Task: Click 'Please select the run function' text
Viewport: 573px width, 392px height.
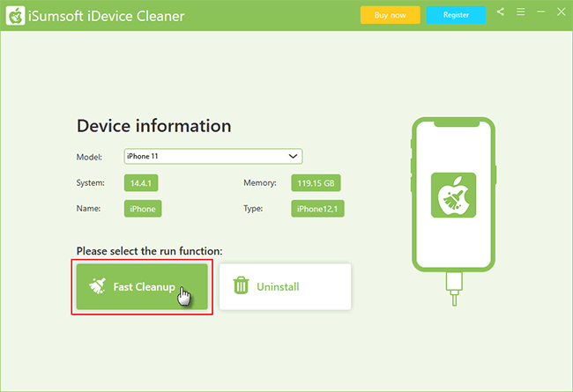Action: click(x=150, y=251)
